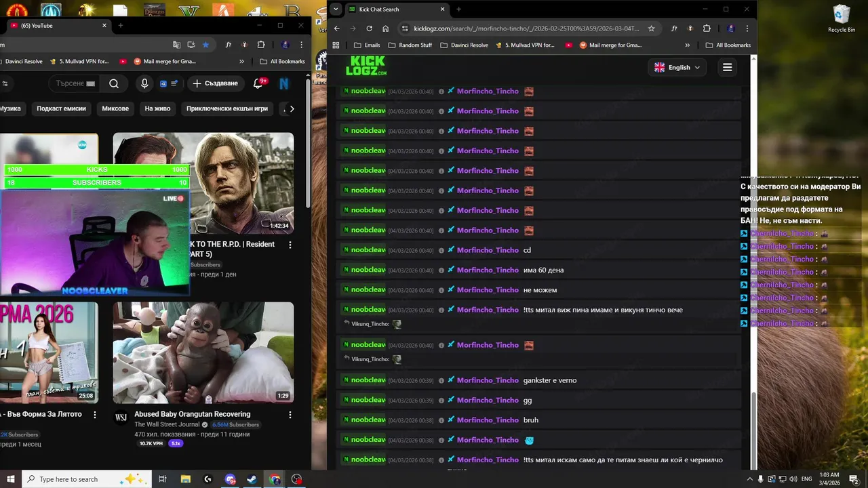Close the YouTube tab
This screenshot has width=868, height=488.
click(x=104, y=25)
